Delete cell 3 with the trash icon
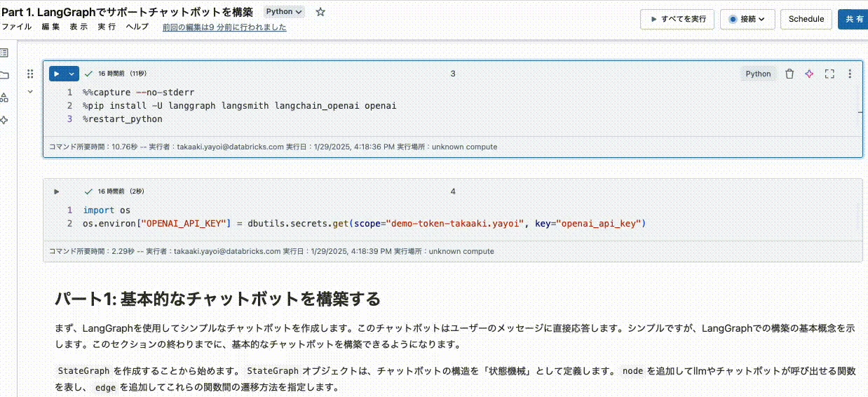This screenshot has width=868, height=397. tap(789, 74)
